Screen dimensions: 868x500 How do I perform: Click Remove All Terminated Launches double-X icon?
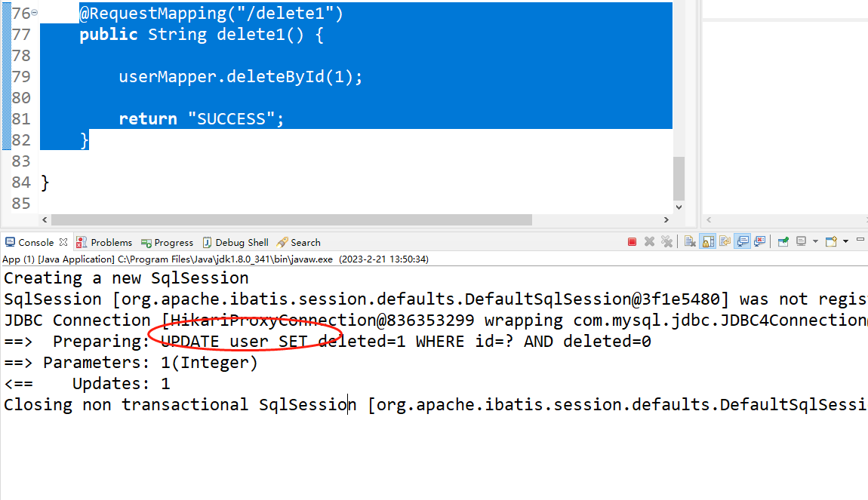pos(666,241)
